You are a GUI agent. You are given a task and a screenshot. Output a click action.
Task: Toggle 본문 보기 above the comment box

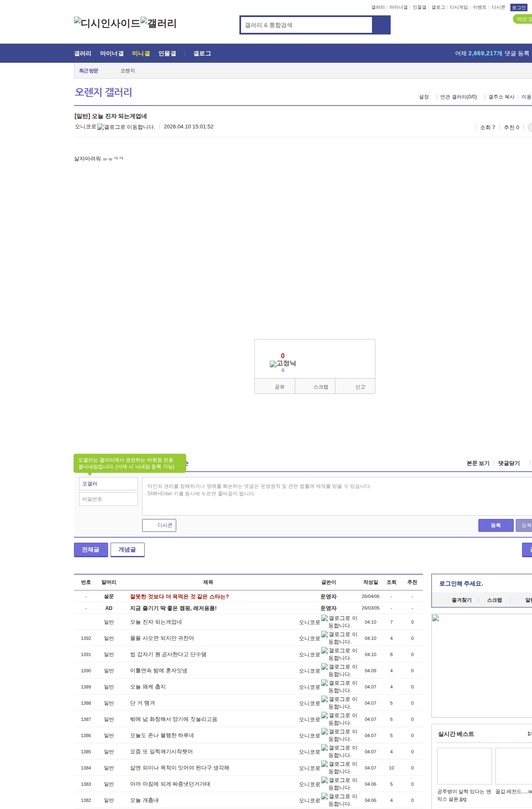point(478,463)
